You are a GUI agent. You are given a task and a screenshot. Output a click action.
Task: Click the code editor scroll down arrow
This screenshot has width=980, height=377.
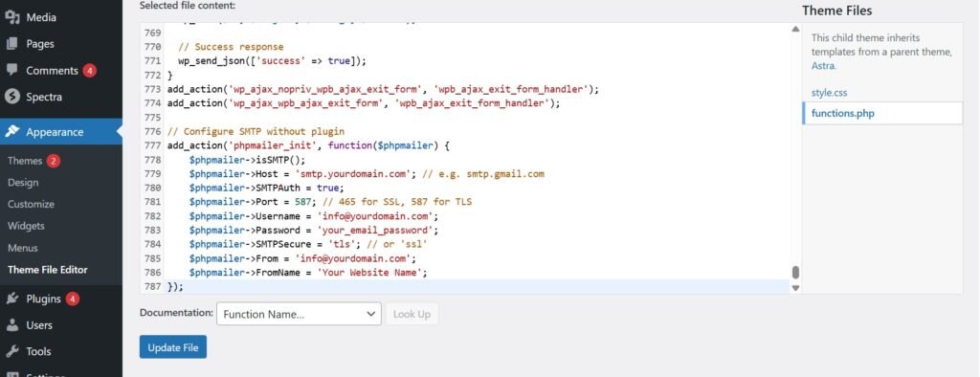pos(795,288)
